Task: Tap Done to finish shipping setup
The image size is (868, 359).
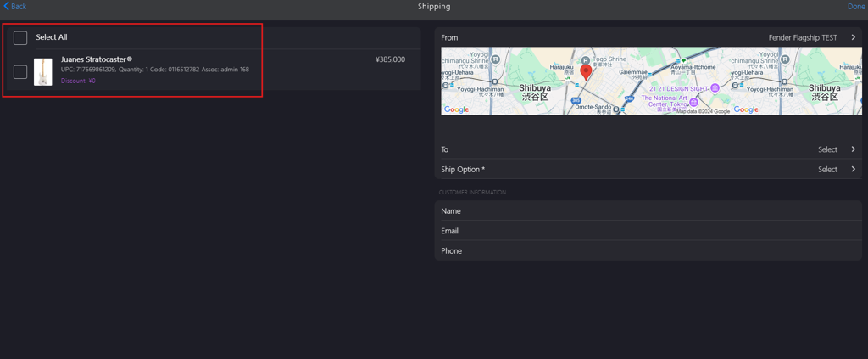Action: [856, 7]
